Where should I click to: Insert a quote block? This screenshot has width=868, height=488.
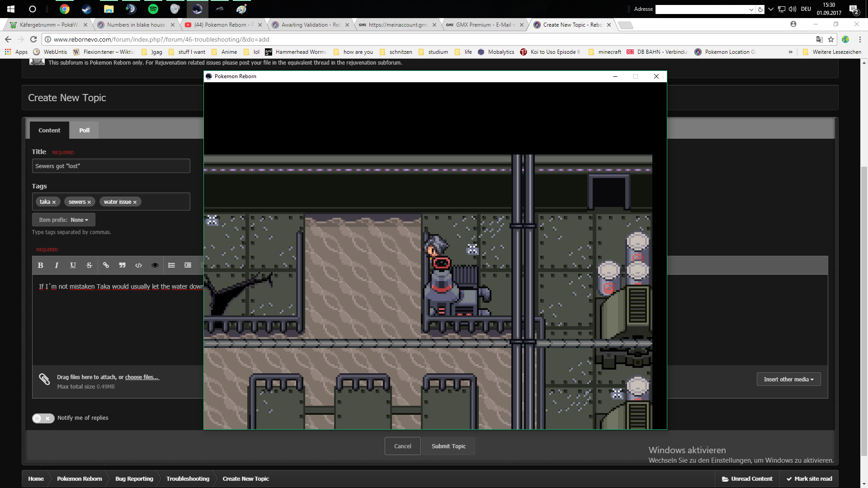[x=122, y=265]
